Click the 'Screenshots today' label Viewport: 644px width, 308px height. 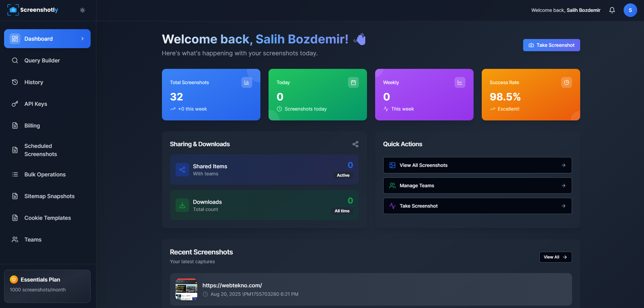(306, 109)
